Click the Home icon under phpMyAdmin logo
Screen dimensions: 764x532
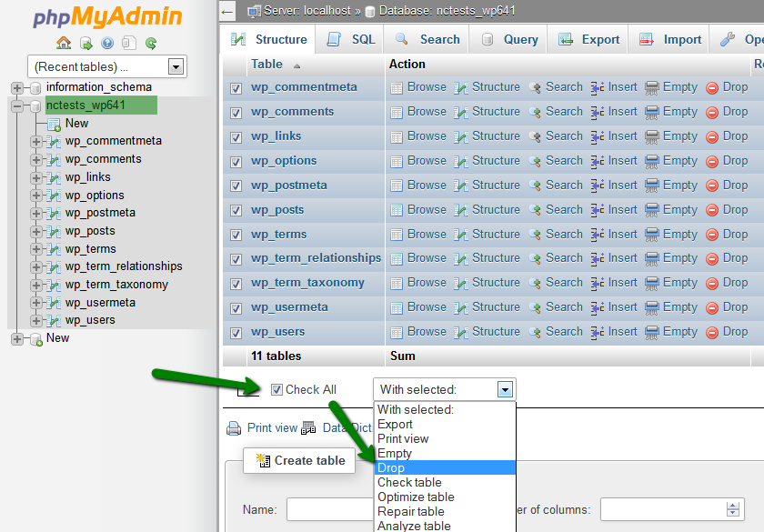[x=63, y=43]
